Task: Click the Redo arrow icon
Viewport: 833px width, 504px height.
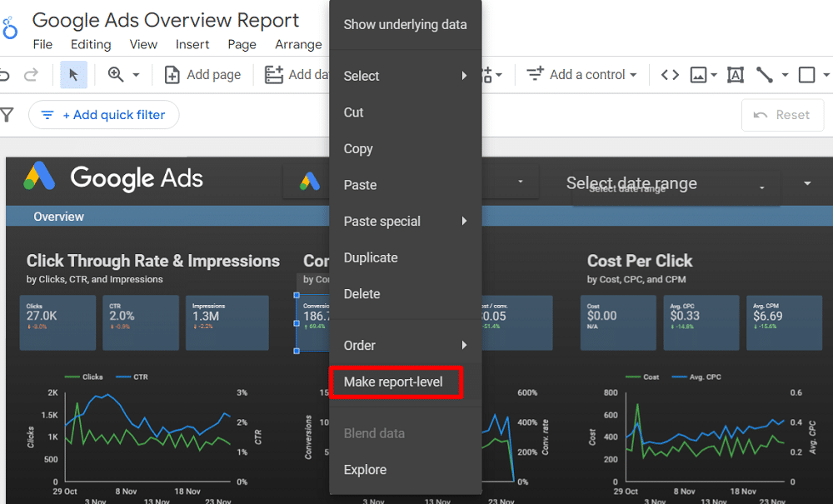Action: (32, 74)
